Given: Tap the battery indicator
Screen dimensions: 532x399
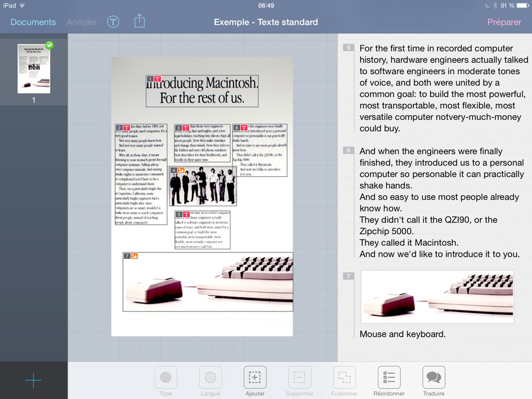Looking at the screenshot, I should [523, 5].
